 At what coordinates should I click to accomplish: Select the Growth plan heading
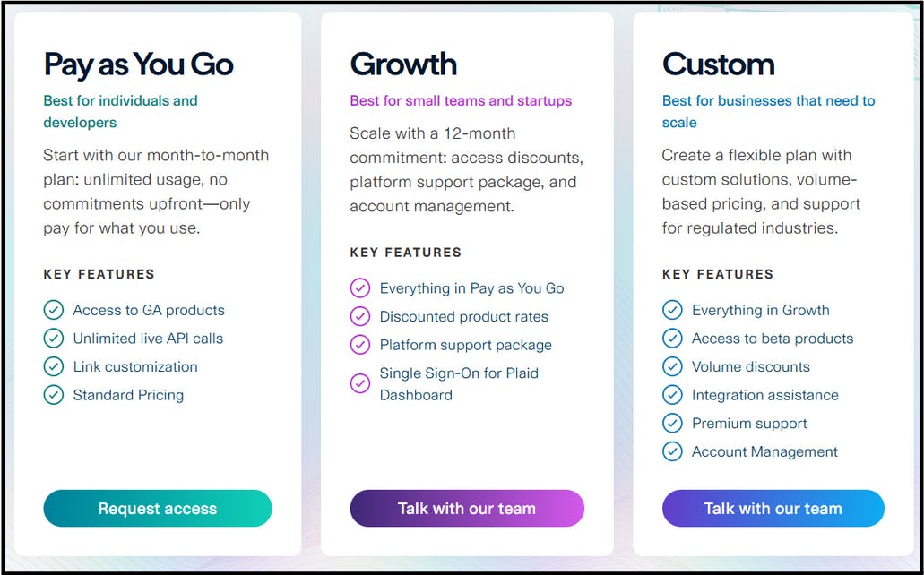coord(403,64)
